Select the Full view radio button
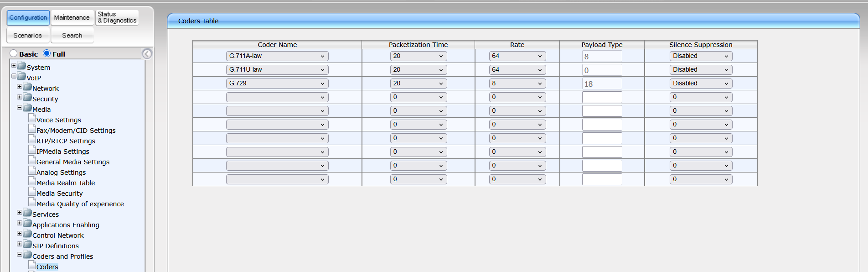The height and width of the screenshot is (272, 868). [x=46, y=53]
